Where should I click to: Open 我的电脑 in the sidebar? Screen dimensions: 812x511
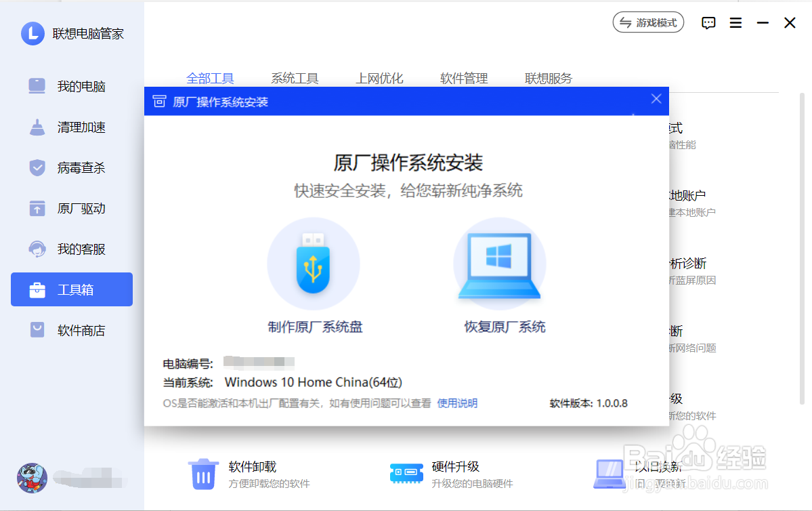click(x=72, y=86)
